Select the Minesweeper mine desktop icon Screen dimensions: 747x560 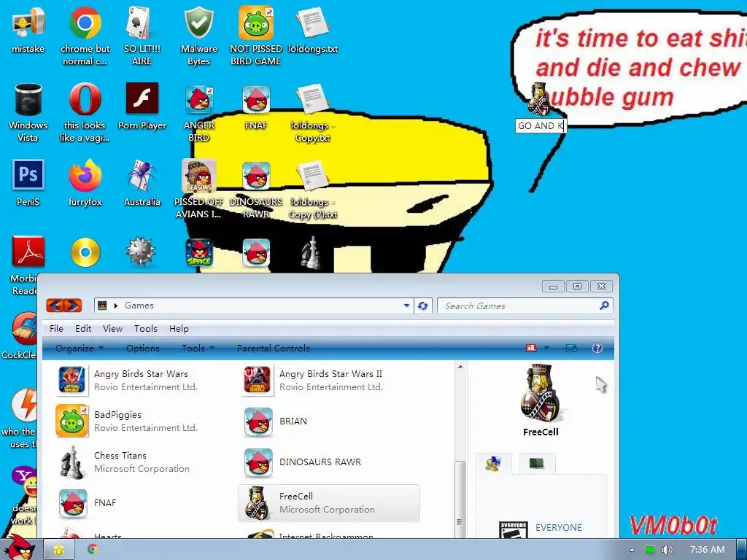(x=141, y=251)
